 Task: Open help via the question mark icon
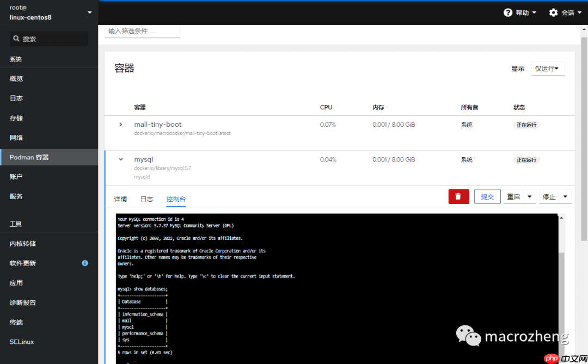pos(508,12)
